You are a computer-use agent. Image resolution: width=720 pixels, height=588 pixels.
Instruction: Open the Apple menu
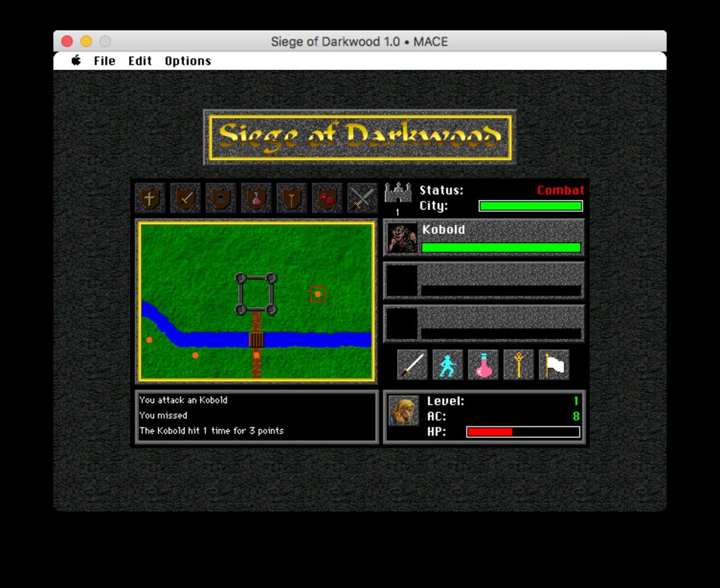tap(76, 60)
